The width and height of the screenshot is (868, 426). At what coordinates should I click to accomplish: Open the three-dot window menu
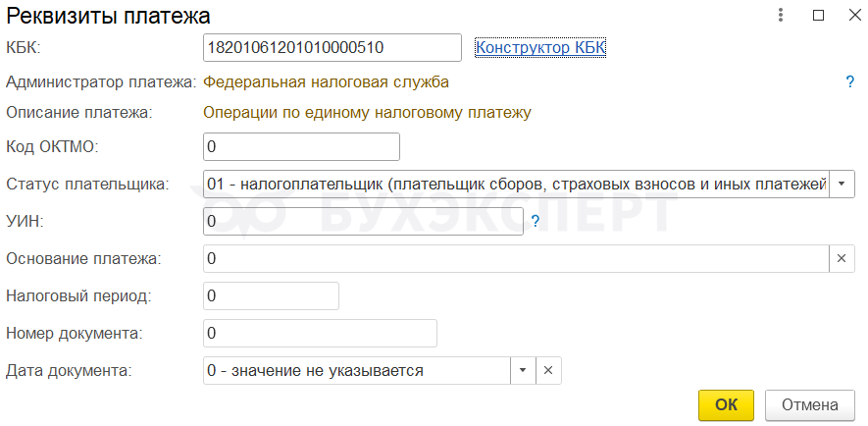pyautogui.click(x=782, y=16)
